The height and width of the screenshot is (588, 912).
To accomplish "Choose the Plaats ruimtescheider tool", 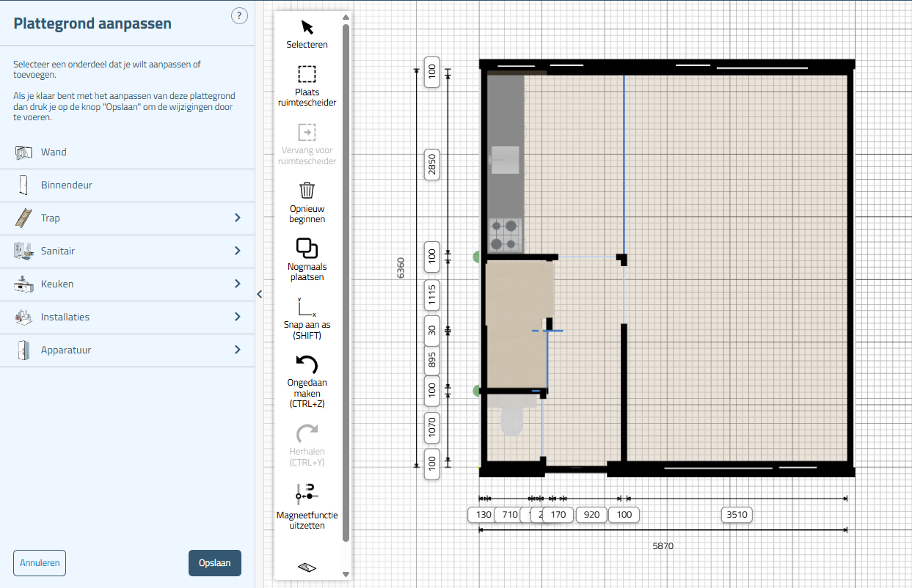I will [x=307, y=75].
